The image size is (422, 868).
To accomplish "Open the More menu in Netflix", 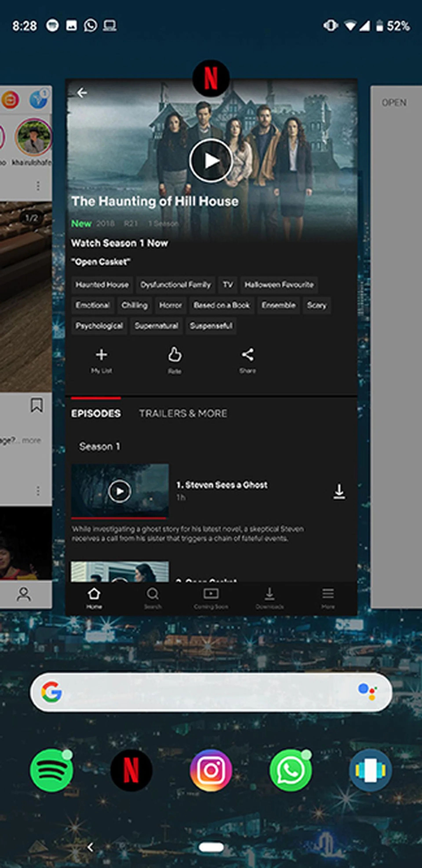I will pos(328,598).
